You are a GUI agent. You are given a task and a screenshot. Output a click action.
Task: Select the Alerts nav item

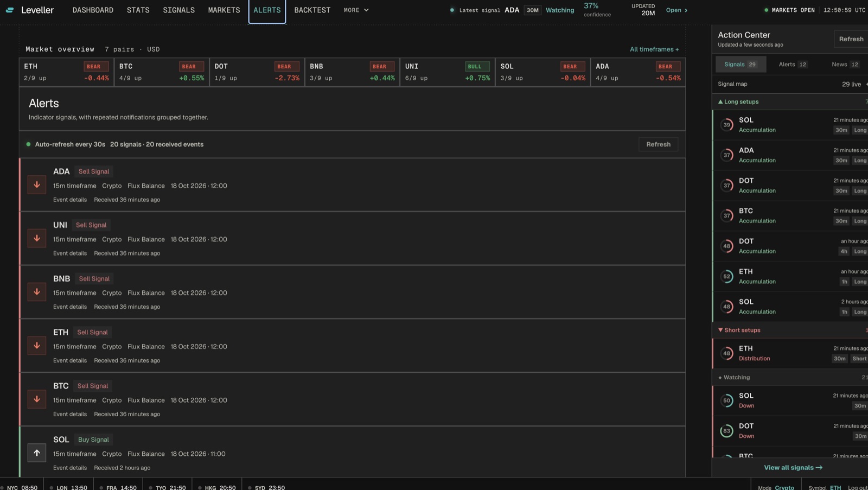pyautogui.click(x=267, y=10)
